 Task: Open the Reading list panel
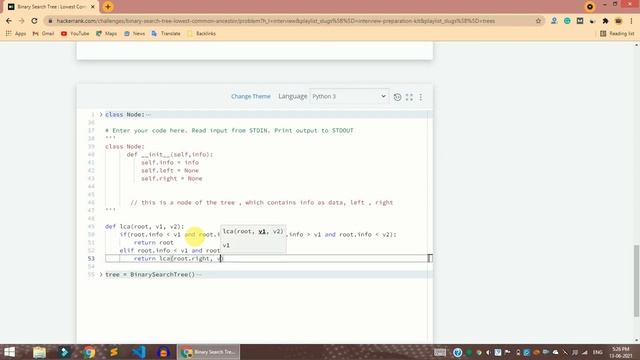(617, 33)
